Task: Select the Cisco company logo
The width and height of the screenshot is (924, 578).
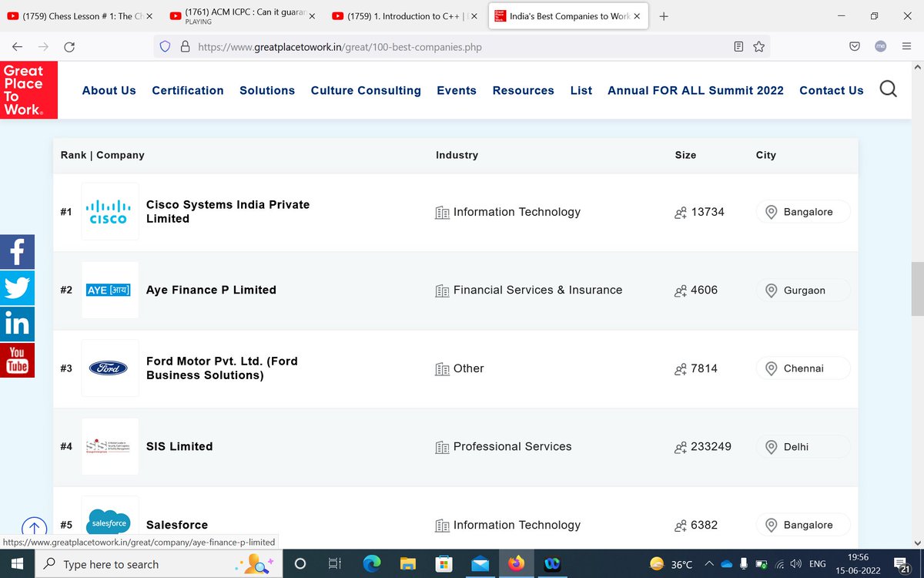Action: (109, 211)
